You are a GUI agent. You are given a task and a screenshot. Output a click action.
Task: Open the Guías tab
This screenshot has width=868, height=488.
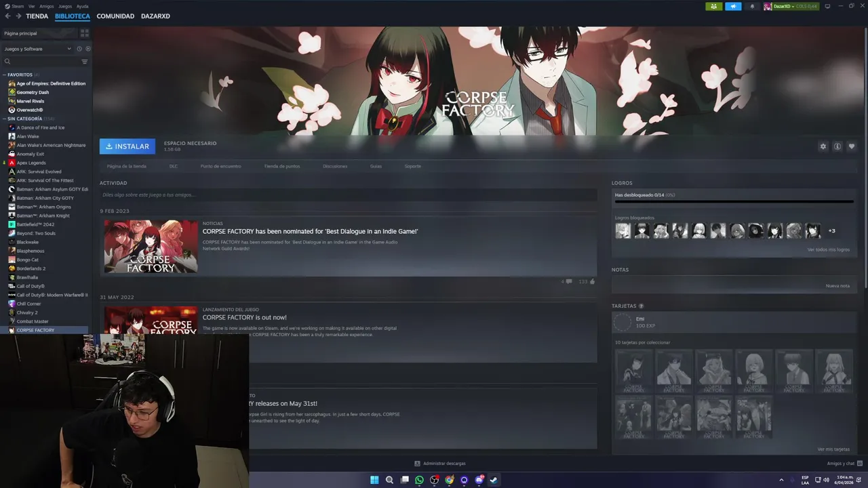[x=376, y=166]
